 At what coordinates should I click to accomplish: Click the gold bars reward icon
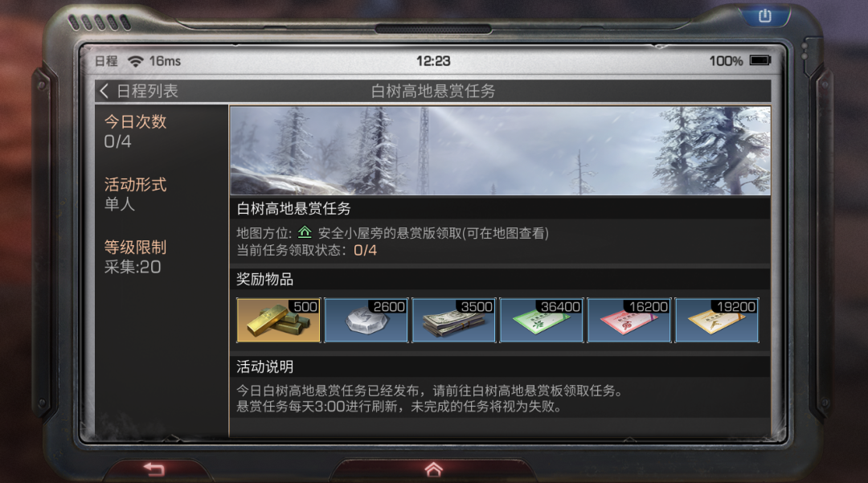point(278,320)
